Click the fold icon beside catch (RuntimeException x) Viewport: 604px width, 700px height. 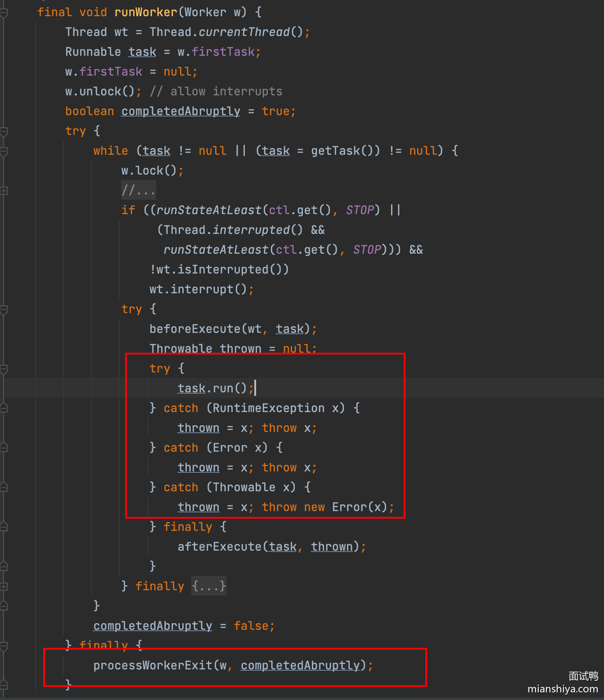[x=4, y=408]
